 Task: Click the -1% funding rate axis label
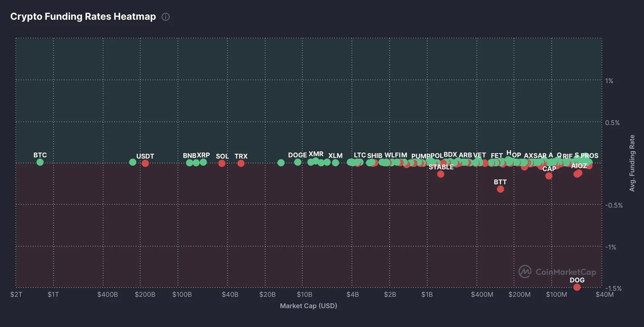[611, 247]
